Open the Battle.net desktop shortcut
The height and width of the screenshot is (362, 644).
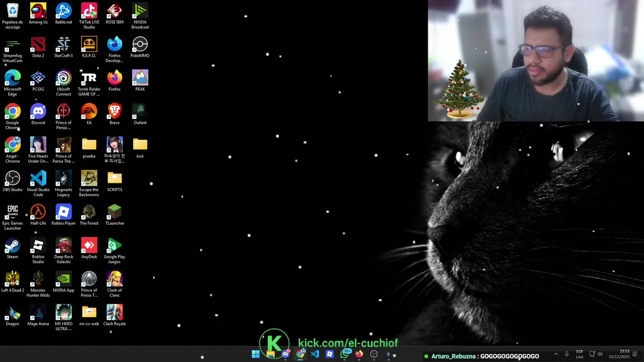pyautogui.click(x=63, y=14)
